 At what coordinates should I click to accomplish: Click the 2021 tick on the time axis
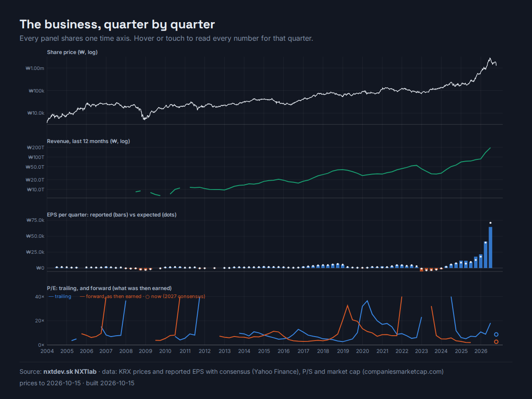(382, 351)
